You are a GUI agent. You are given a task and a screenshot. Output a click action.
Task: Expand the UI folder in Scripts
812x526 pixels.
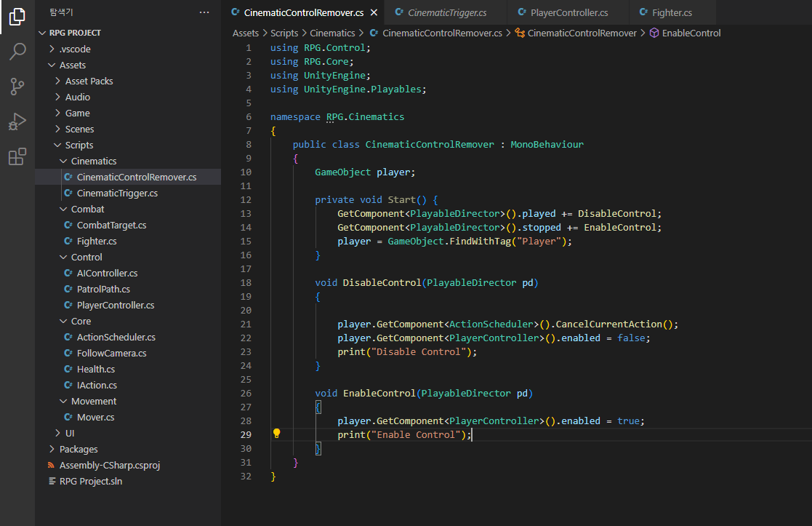pos(70,433)
